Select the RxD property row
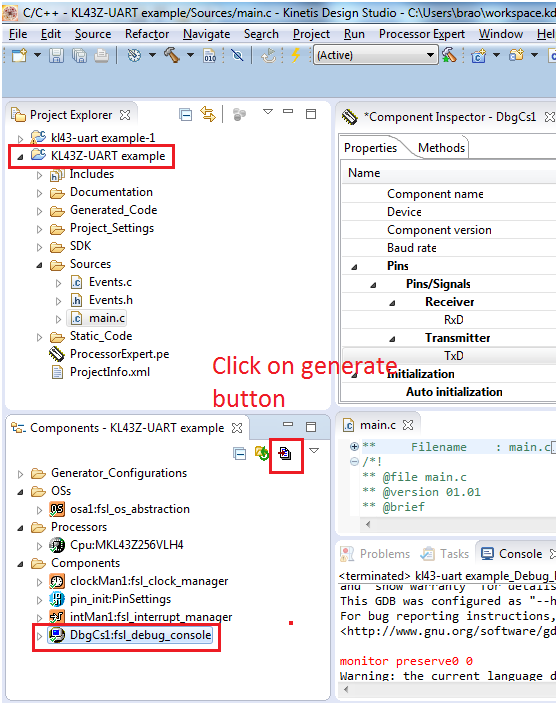 pos(449,320)
